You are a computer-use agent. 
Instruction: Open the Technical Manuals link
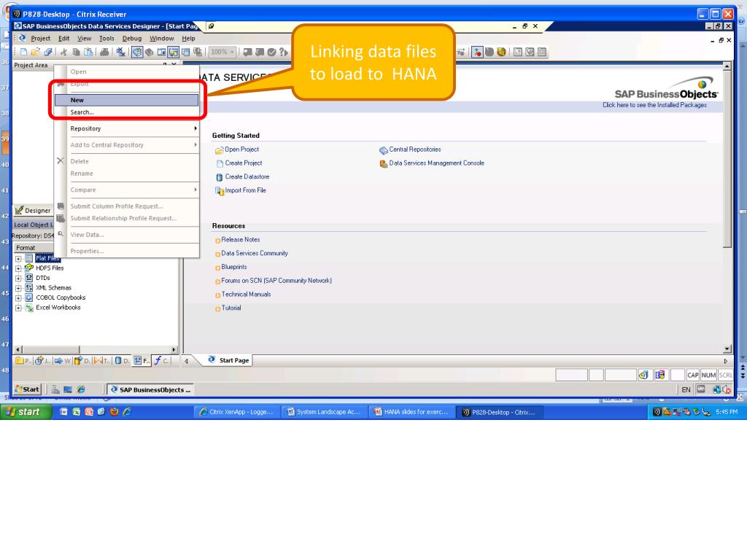pyautogui.click(x=246, y=295)
